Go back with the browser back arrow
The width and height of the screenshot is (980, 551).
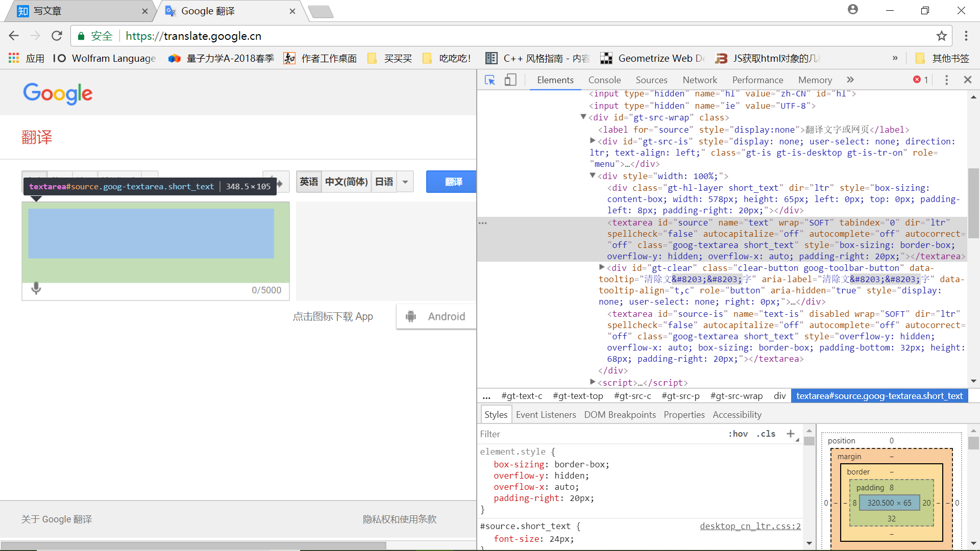click(x=14, y=36)
